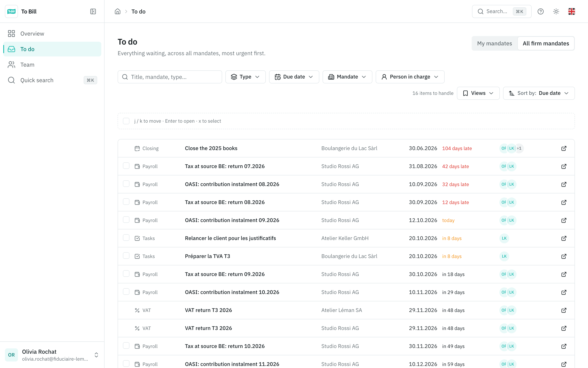This screenshot has width=588, height=368.
Task: Select checkbox for Préparer la TVA T3
Action: 126,256
